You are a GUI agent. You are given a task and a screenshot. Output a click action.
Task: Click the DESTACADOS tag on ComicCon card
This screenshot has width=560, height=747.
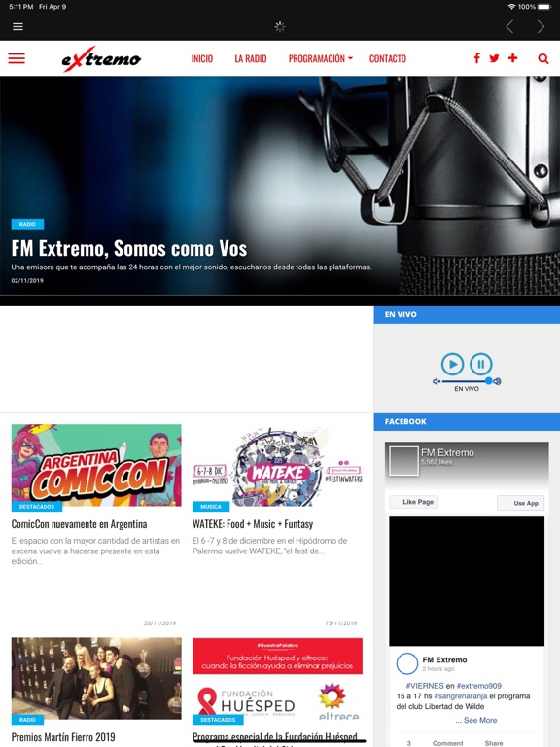point(37,507)
